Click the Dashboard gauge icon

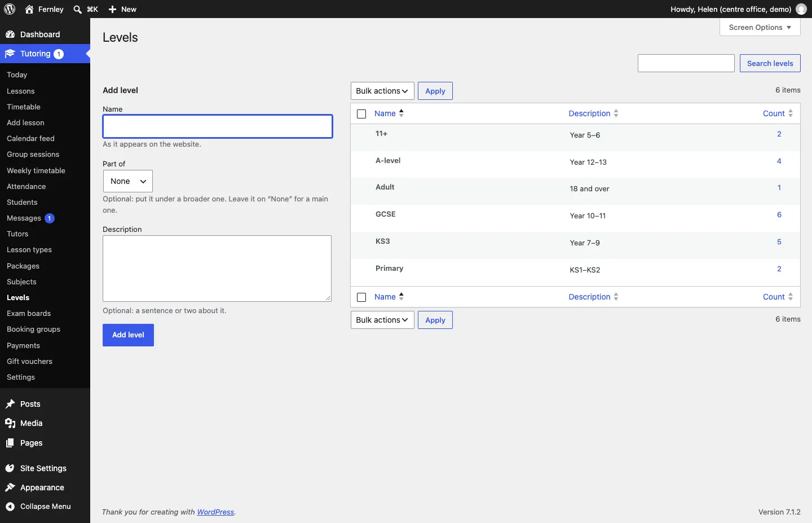pos(10,34)
